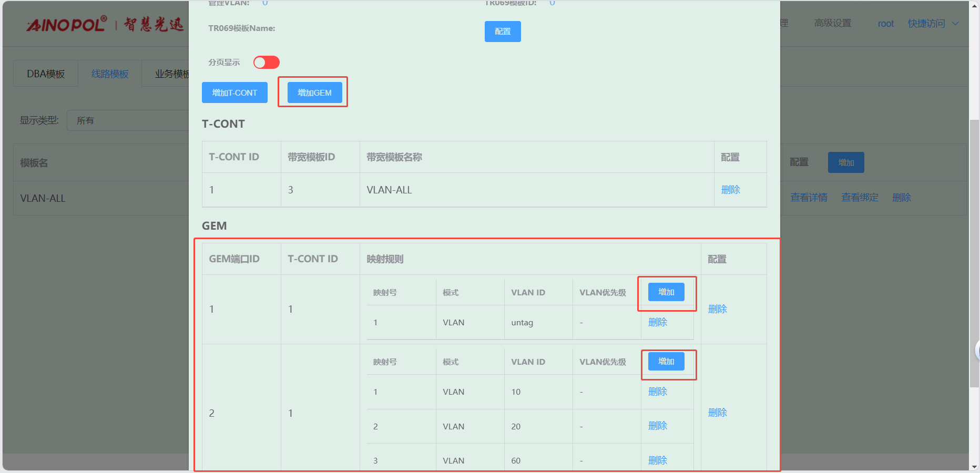980x473 pixels.
Task: Click the 增加GEM button
Action: tap(314, 92)
